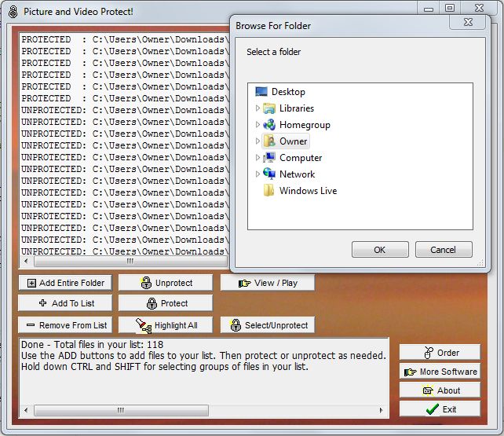This screenshot has height=436, width=504.
Task: Cancel the Browse For Folder dialog
Action: (x=443, y=250)
